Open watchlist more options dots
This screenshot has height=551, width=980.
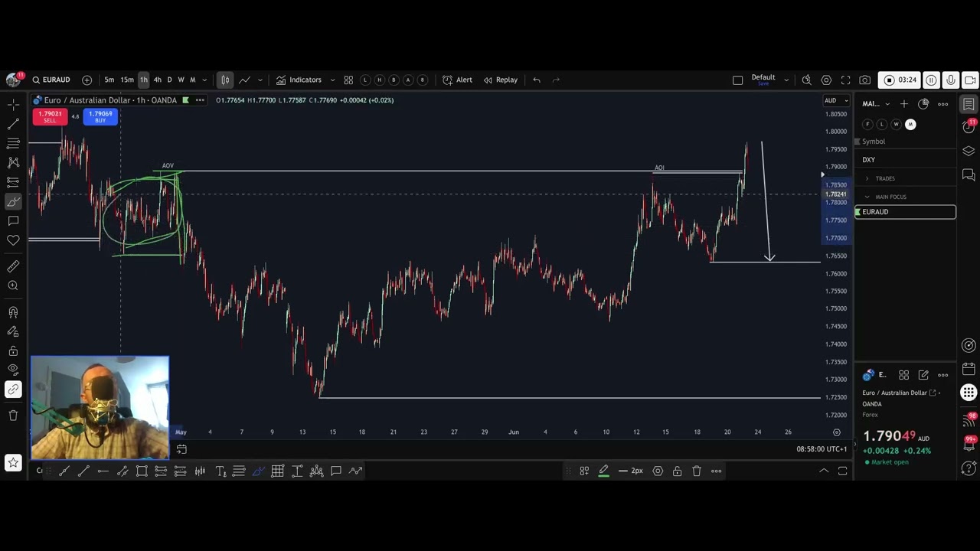tap(943, 104)
